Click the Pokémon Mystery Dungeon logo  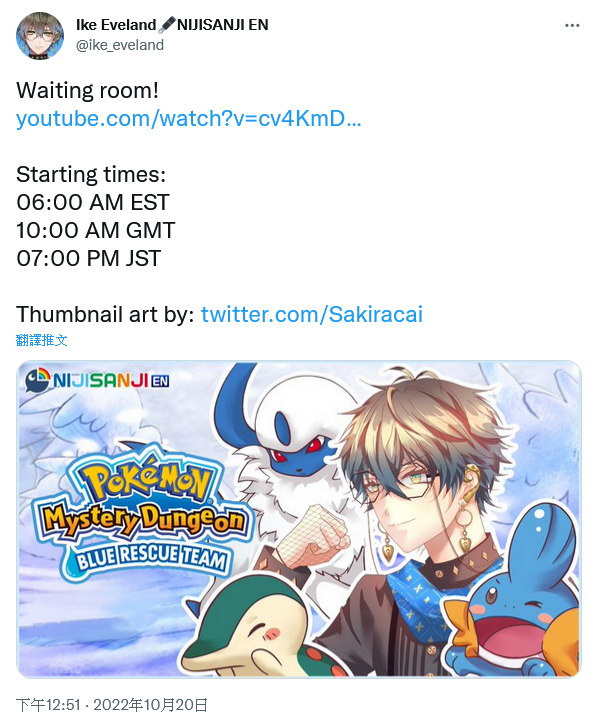tap(142, 512)
